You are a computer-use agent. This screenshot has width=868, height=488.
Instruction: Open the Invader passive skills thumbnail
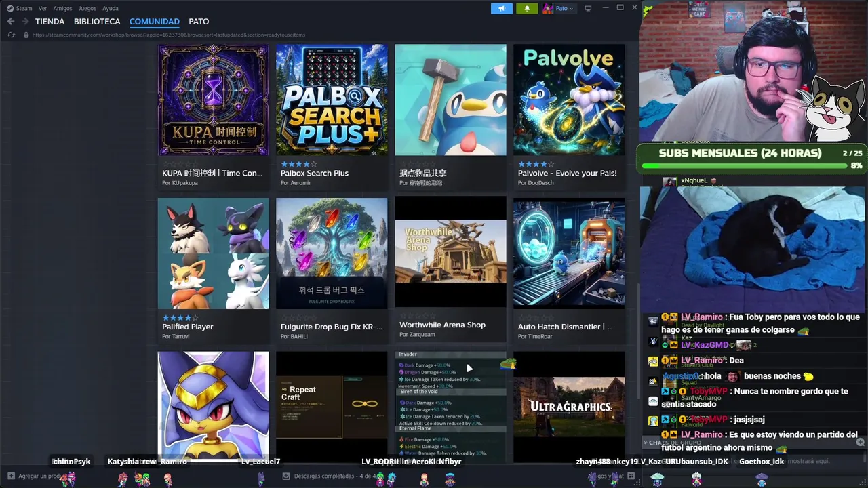click(451, 405)
